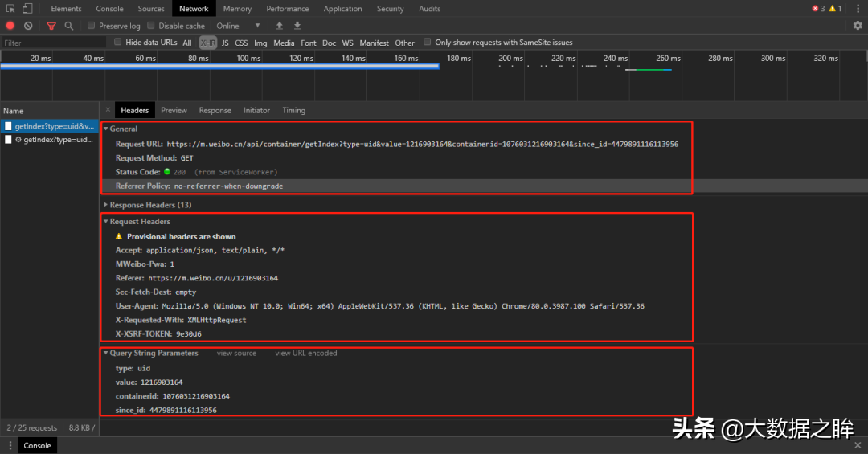Click the export HAR download arrow
Viewport: 868px width, 454px height.
[x=297, y=26]
